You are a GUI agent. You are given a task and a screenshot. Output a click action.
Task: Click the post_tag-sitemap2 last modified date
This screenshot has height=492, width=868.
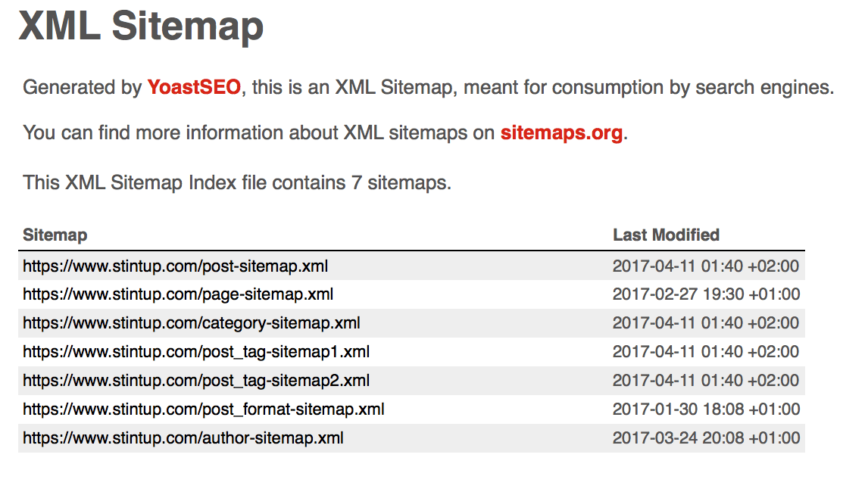click(705, 381)
